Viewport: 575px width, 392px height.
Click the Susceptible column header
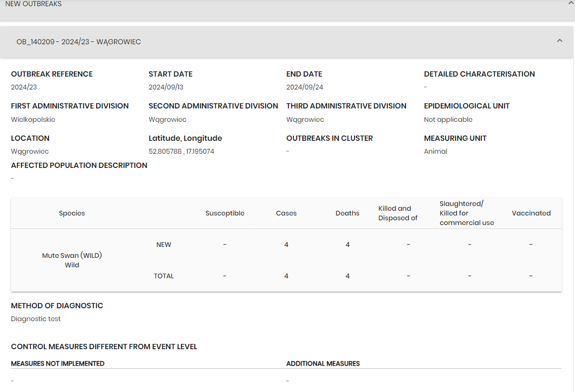pos(225,213)
